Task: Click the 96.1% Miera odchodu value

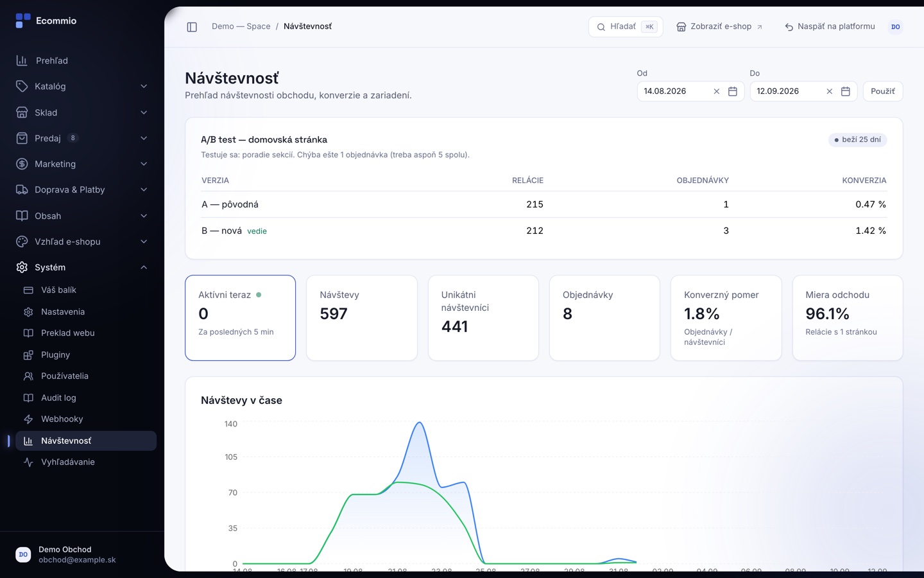Action: tap(827, 314)
